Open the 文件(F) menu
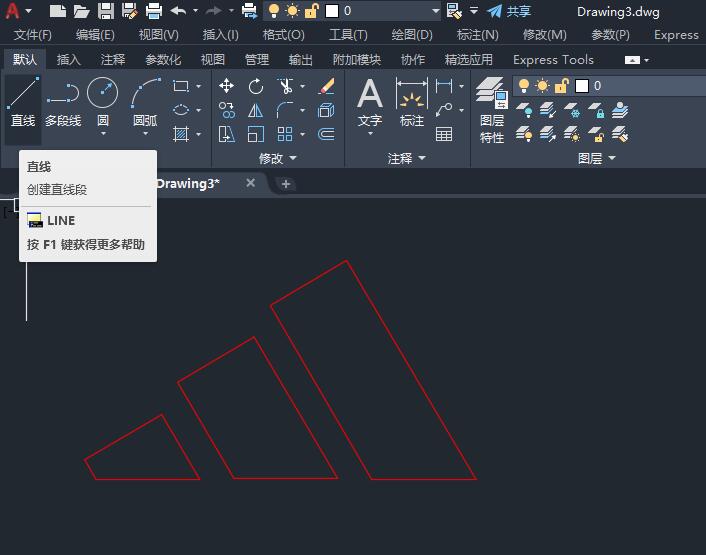The height and width of the screenshot is (555, 706). coord(32,35)
